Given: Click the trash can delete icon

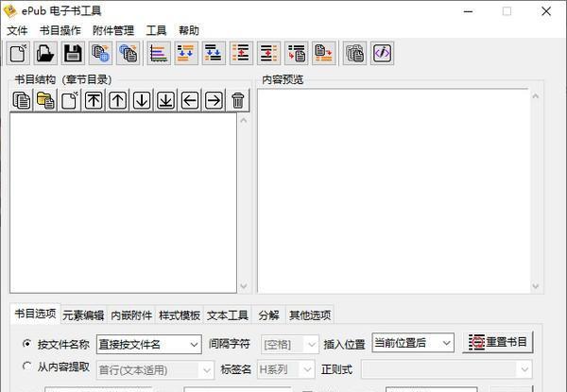Looking at the screenshot, I should coord(238,100).
